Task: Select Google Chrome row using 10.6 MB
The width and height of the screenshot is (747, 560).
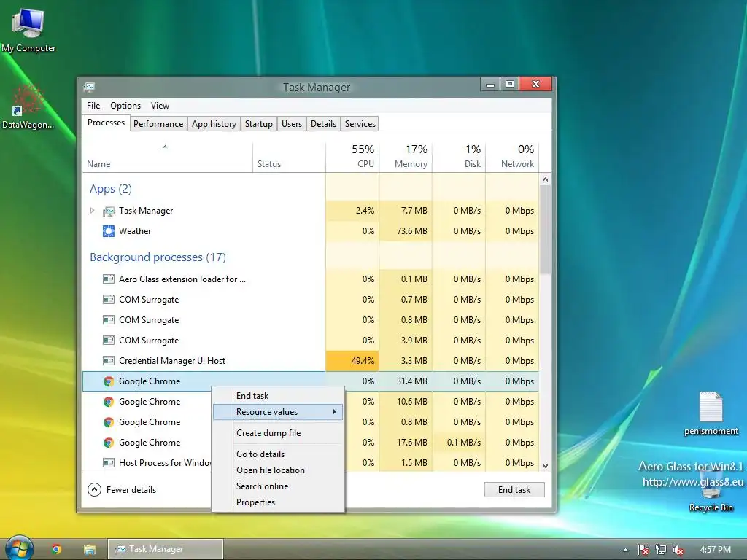Action: click(311, 402)
